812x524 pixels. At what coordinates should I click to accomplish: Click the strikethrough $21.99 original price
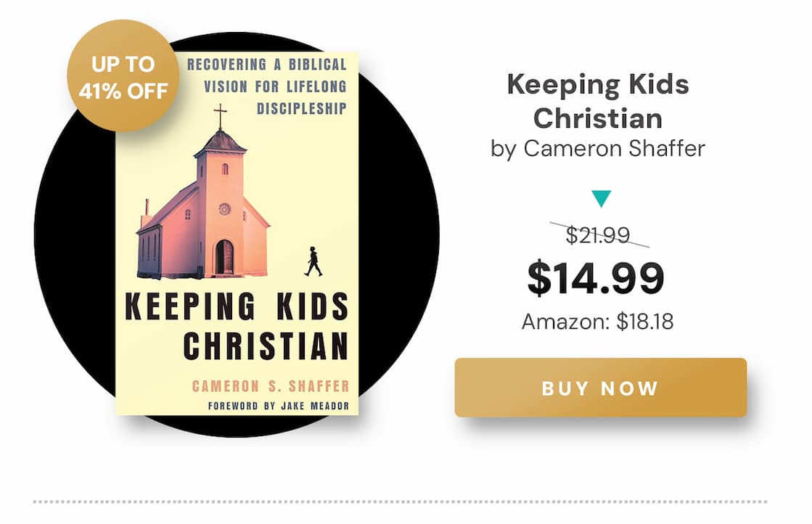[x=598, y=234]
